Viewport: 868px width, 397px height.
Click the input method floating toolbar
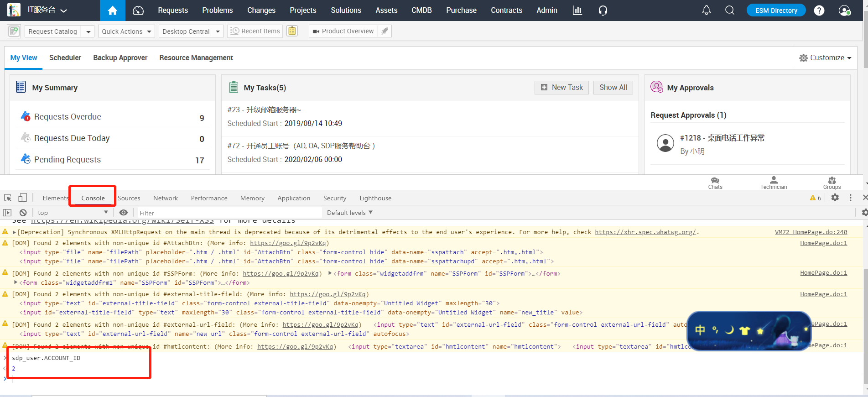click(x=749, y=330)
